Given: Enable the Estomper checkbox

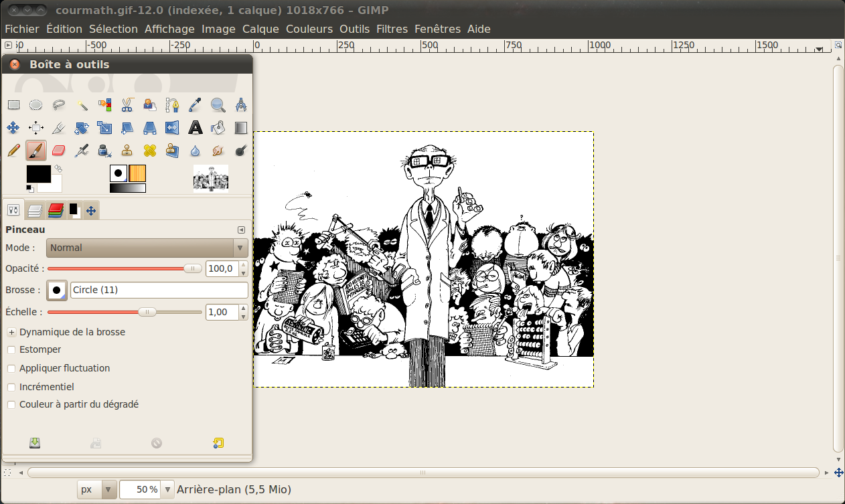Looking at the screenshot, I should [11, 349].
